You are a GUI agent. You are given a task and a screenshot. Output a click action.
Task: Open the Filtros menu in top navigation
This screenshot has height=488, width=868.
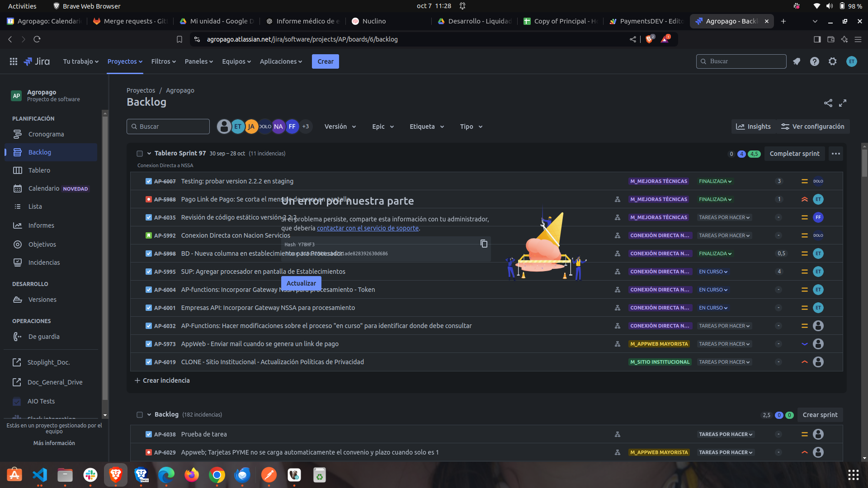[x=163, y=61]
